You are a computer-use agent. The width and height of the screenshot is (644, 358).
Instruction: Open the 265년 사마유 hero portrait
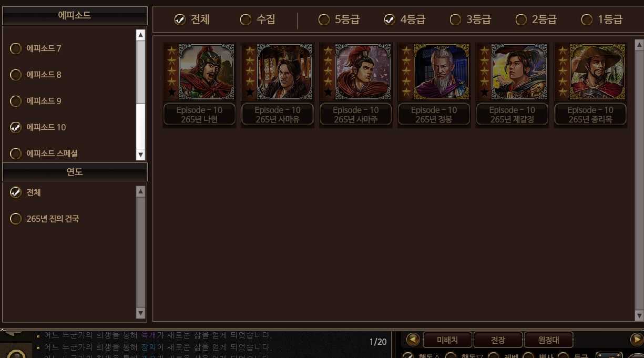[x=284, y=72]
